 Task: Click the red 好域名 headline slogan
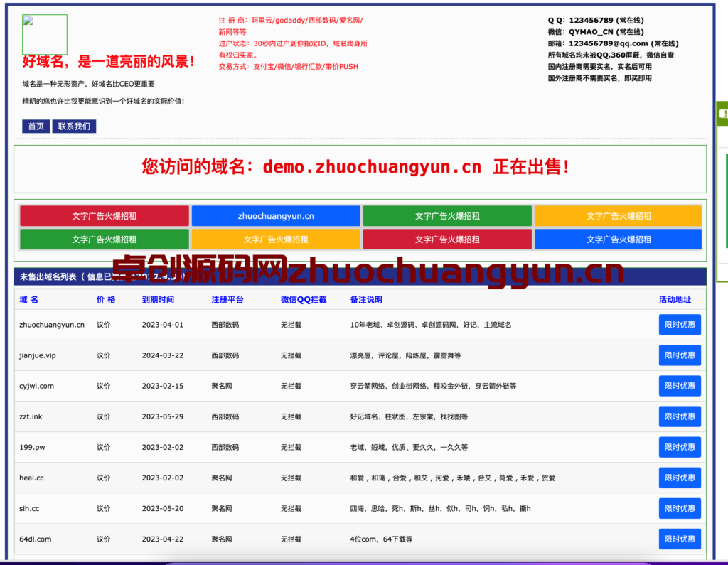(x=109, y=61)
